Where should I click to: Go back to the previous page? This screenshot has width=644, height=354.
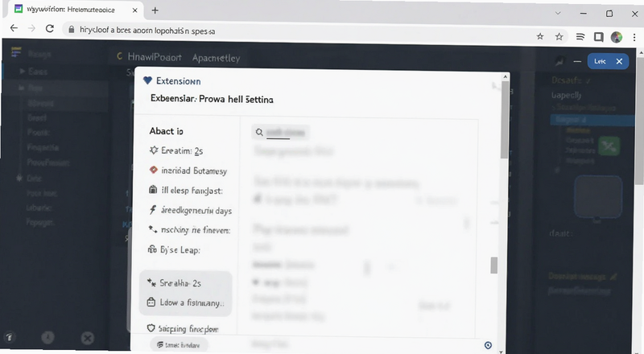coord(14,28)
